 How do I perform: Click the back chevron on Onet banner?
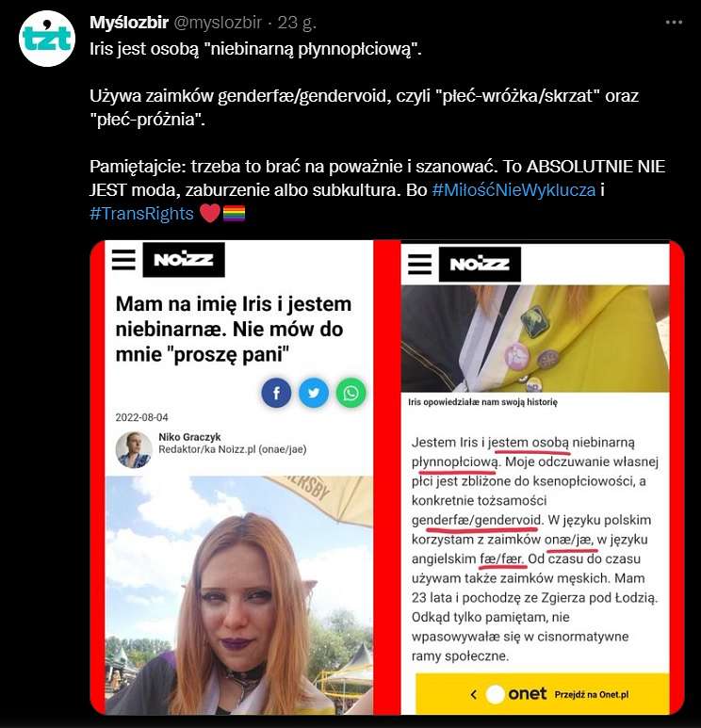[x=473, y=695]
